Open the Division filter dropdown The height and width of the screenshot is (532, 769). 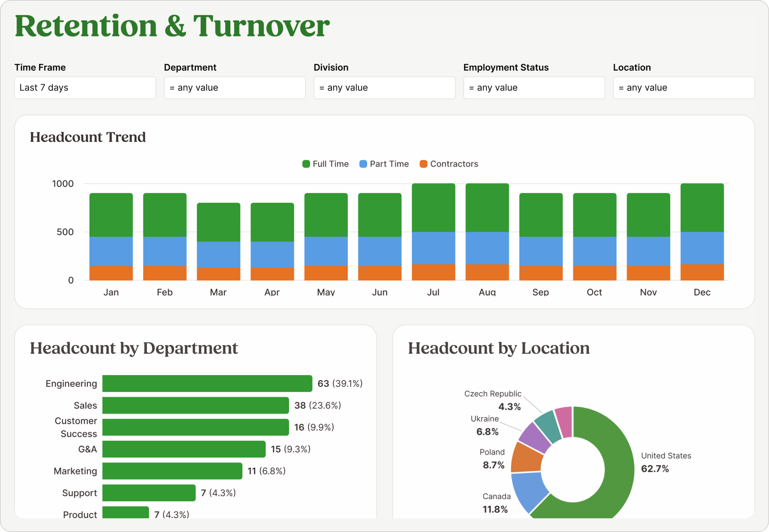384,88
